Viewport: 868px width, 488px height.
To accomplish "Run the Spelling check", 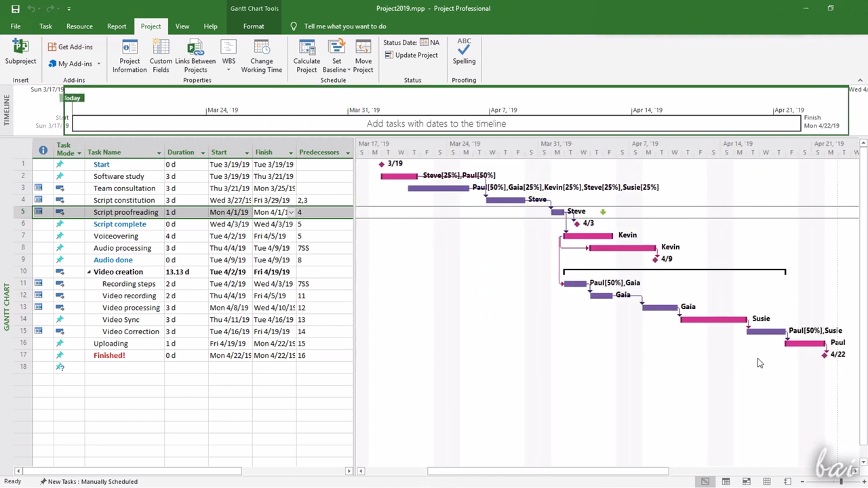I will click(464, 52).
